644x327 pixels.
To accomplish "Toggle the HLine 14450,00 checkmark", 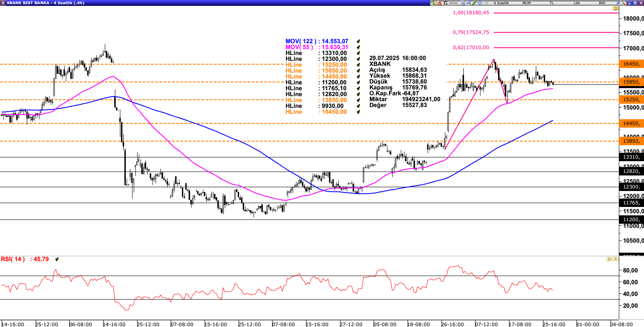I will 358,76.
